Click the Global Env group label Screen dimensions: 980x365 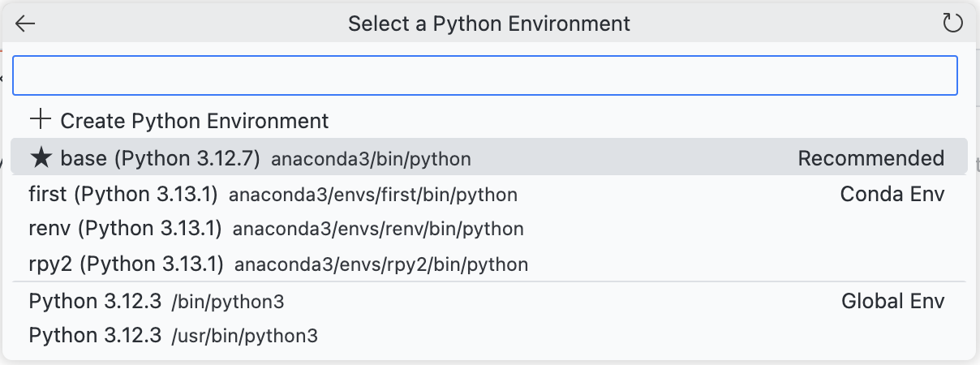892,302
